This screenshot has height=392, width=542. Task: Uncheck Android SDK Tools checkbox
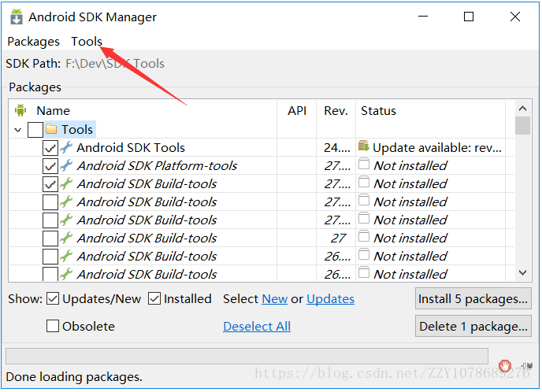pyautogui.click(x=50, y=148)
